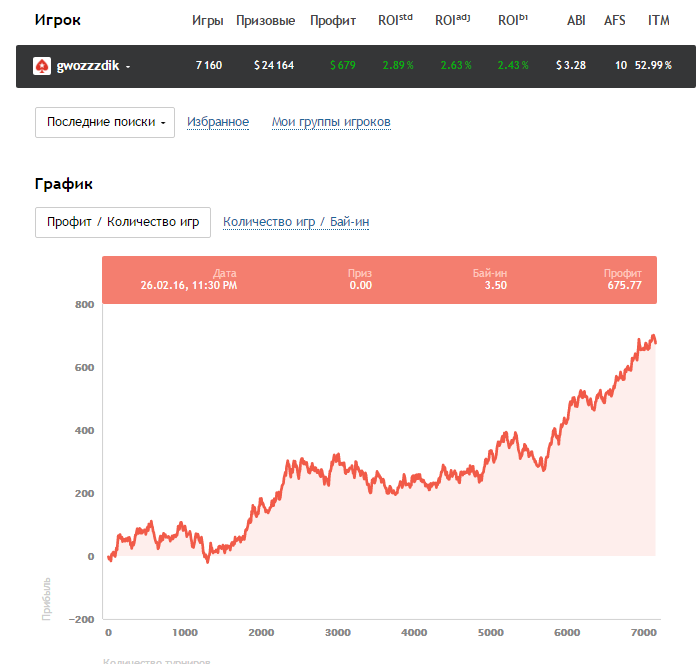Click the Игры column header
The height and width of the screenshot is (664, 697).
[207, 20]
